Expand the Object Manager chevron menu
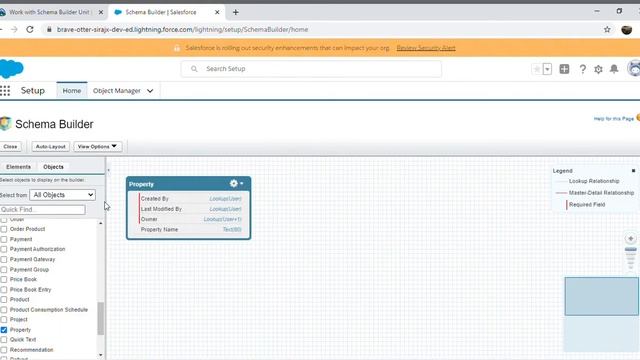Screen dimensions: 640x360 click(150, 91)
